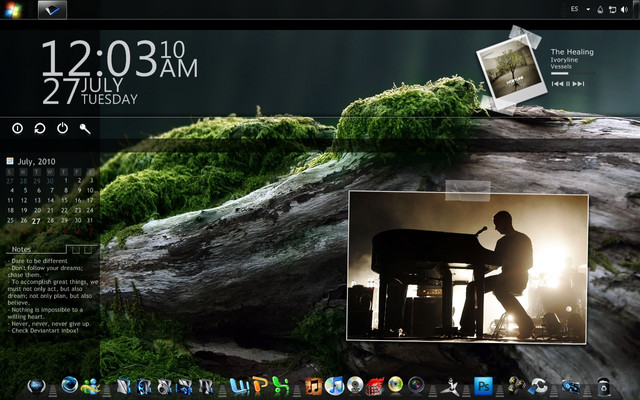Viewport: 640px width, 400px height.
Task: Click the Ivoryline artist name
Action: (x=564, y=60)
